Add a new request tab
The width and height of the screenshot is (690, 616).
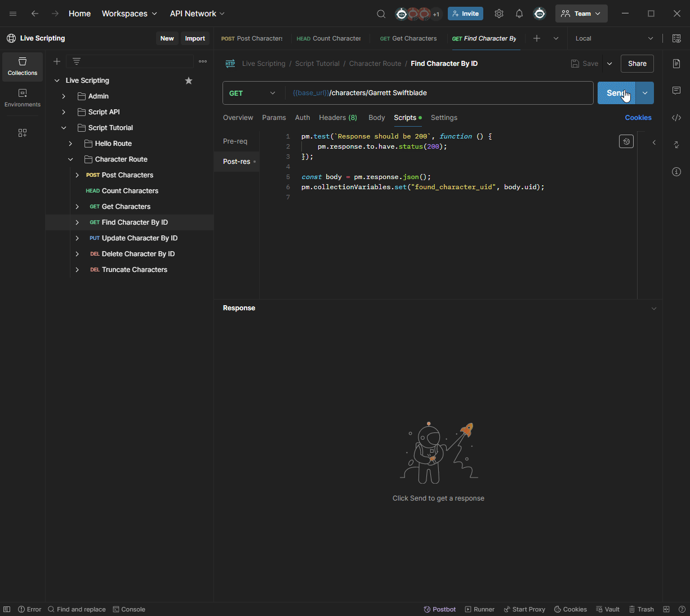tap(537, 38)
